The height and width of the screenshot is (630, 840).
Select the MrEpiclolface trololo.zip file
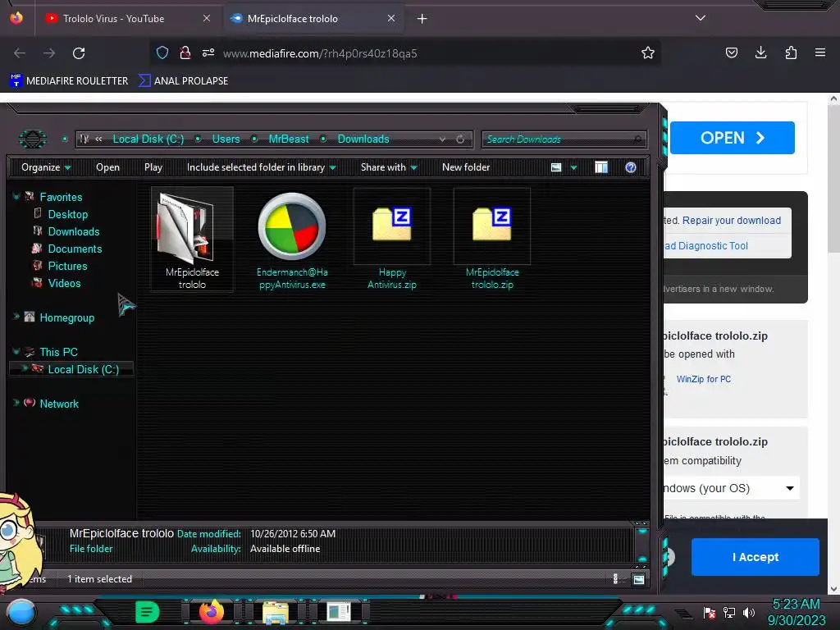coord(492,240)
